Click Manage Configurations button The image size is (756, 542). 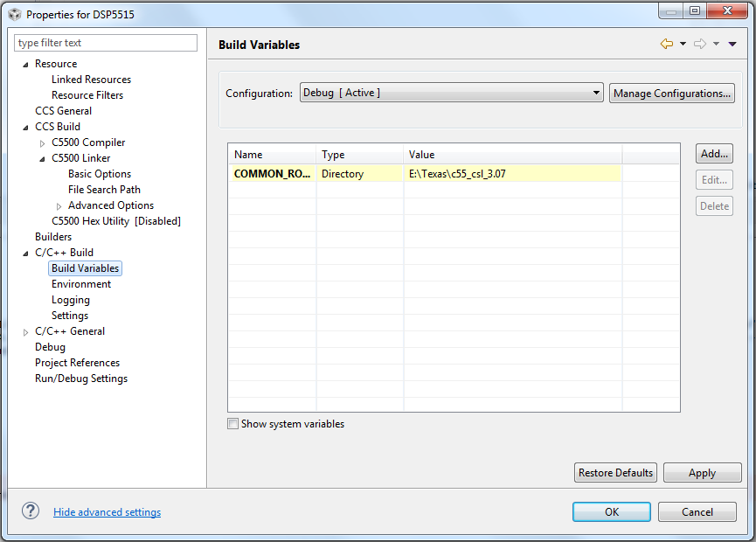tap(671, 94)
